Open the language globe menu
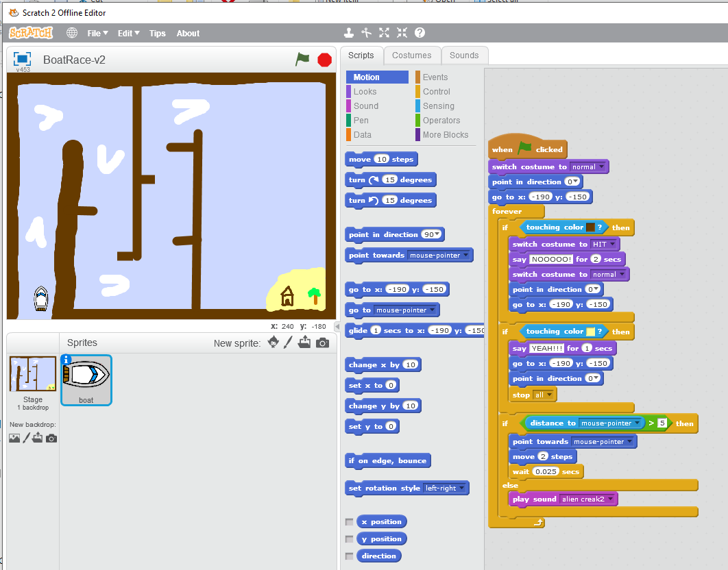This screenshot has width=728, height=570. pos(72,33)
